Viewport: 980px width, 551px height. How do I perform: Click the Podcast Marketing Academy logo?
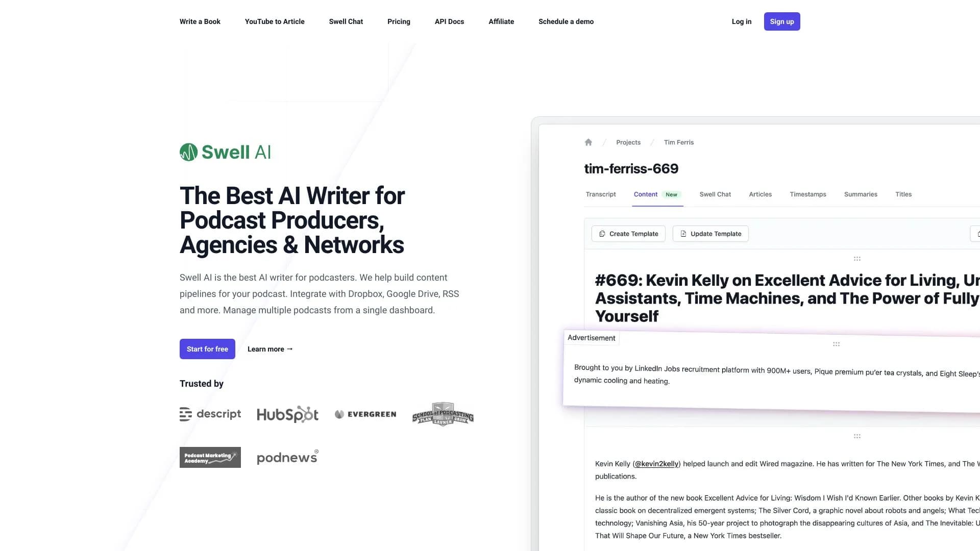[210, 458]
